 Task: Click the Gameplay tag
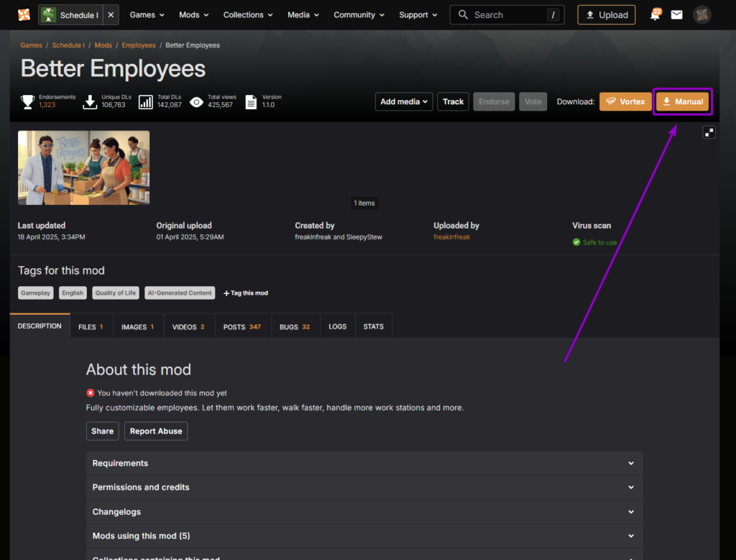35,293
